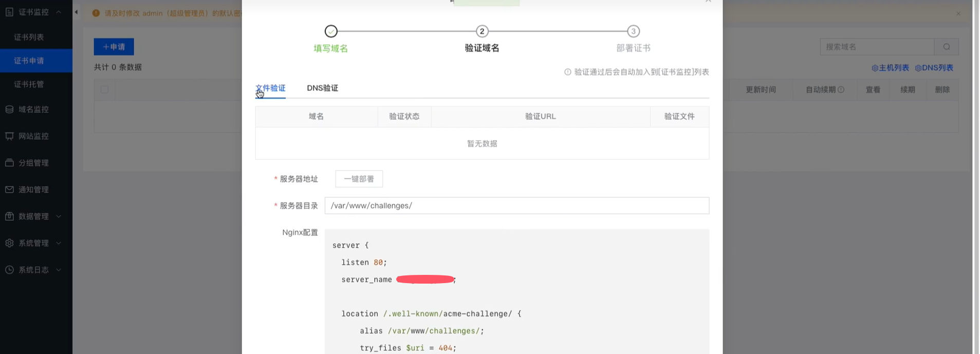Click the 验证URL column header

click(x=541, y=117)
